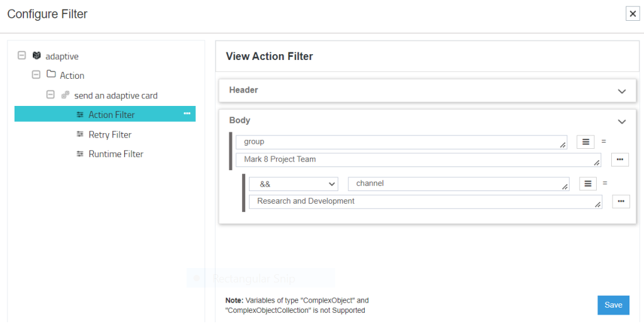Collapse the send an adaptive card node
The width and height of the screenshot is (644, 326).
point(50,95)
